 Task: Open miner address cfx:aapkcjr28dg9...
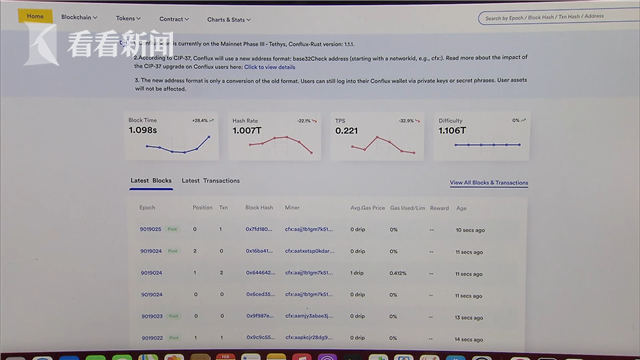pyautogui.click(x=309, y=338)
